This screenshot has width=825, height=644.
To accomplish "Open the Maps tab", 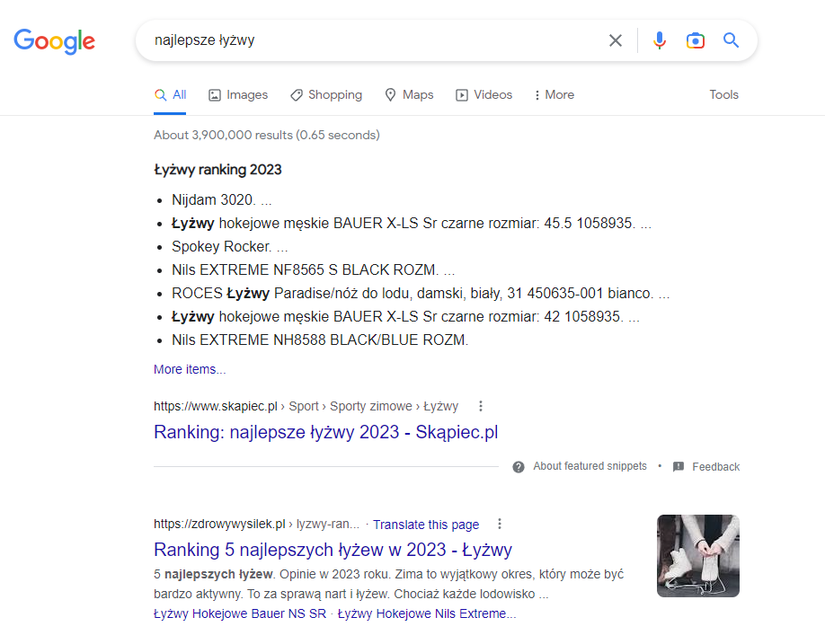I will click(409, 94).
